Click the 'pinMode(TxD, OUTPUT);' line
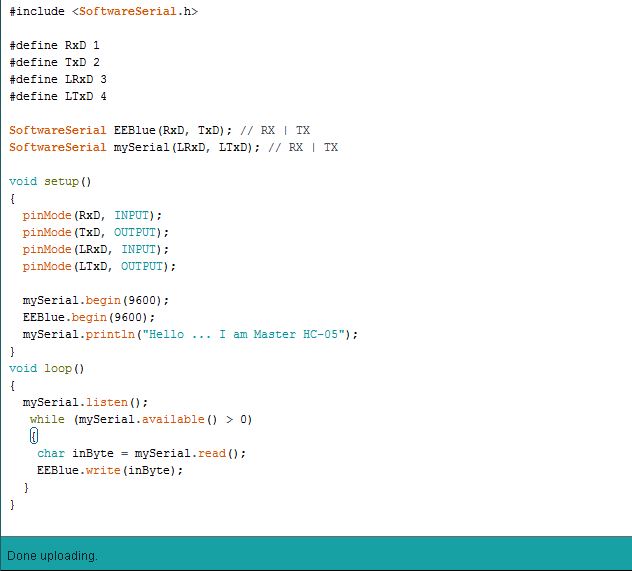Viewport: 632px width, 571px height. (x=96, y=233)
